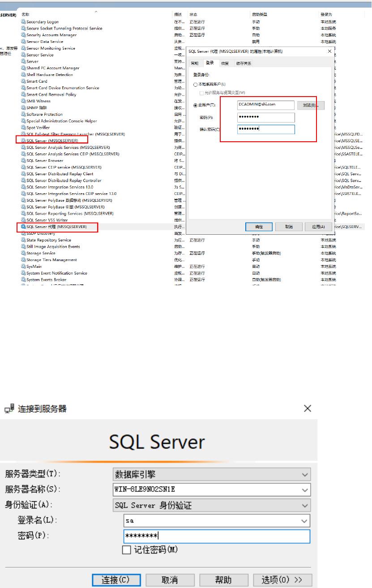Click the gear icon of Smart Card Removal Policy
This screenshot has width=372, height=588.
tap(23, 94)
